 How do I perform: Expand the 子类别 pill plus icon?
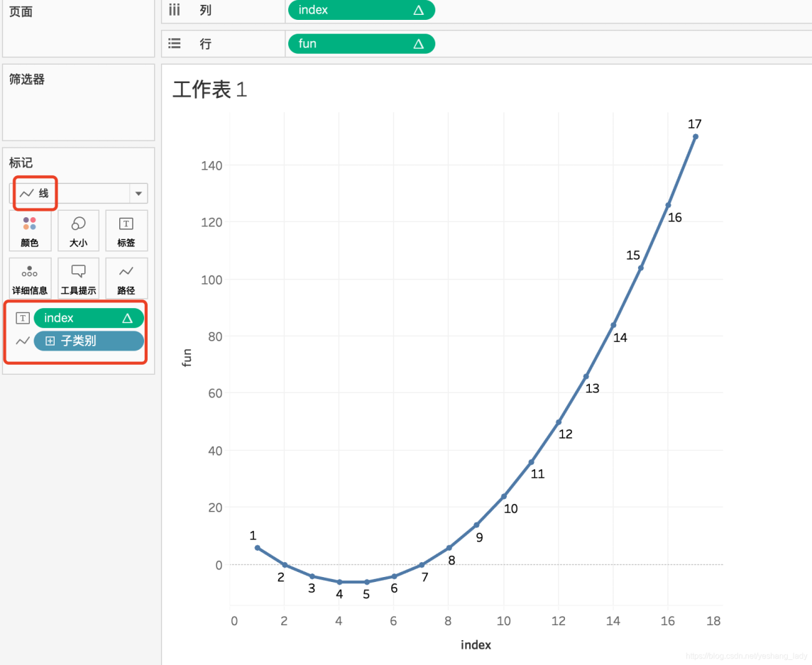50,341
